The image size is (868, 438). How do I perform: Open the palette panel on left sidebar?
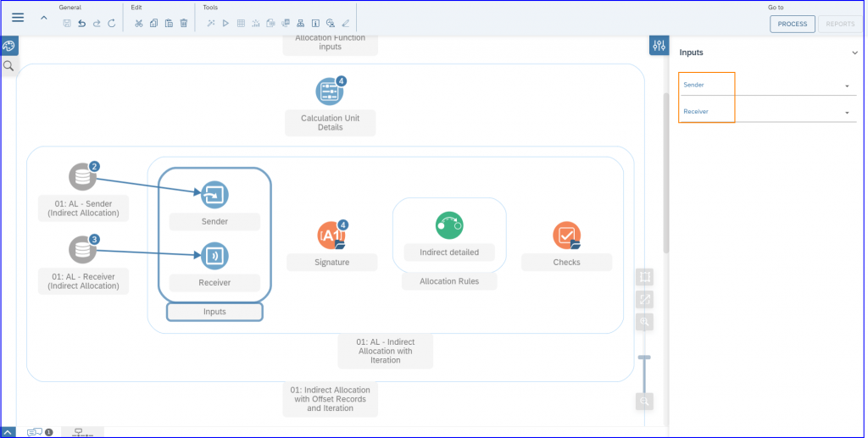click(8, 46)
